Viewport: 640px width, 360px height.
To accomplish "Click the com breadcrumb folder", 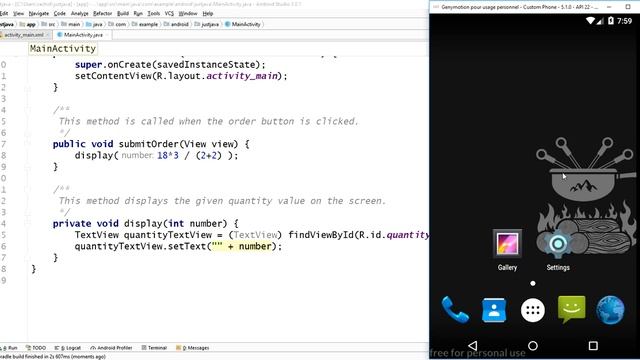I will pyautogui.click(x=117, y=24).
